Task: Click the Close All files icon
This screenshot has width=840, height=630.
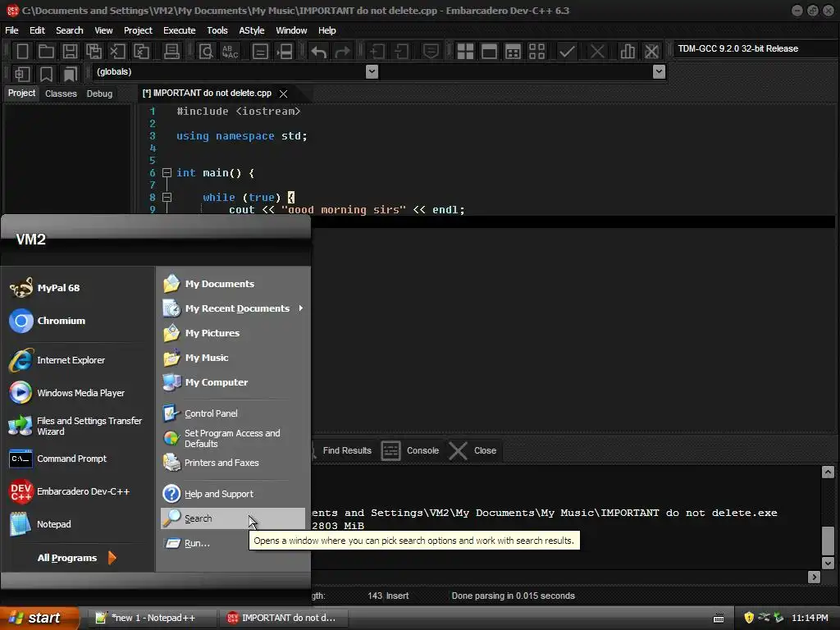Action: coord(141,52)
